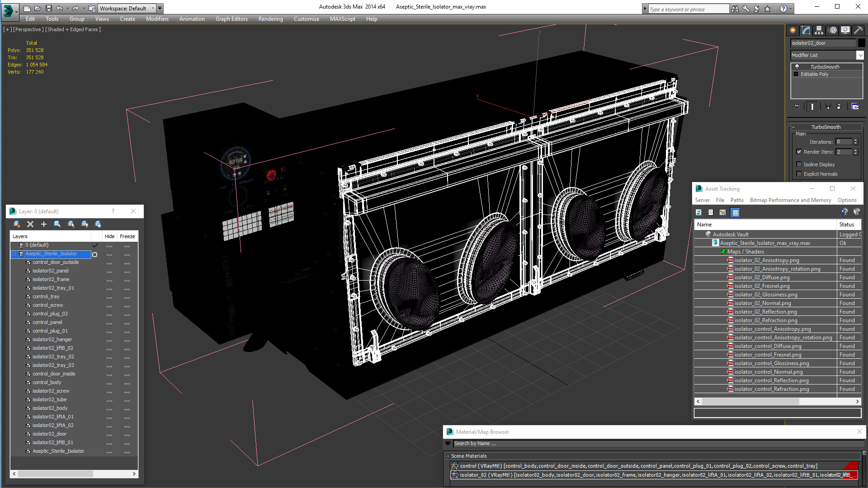Toggle freeze for isolator02_panel row
Screen dimensions: 868x488
[127, 272]
